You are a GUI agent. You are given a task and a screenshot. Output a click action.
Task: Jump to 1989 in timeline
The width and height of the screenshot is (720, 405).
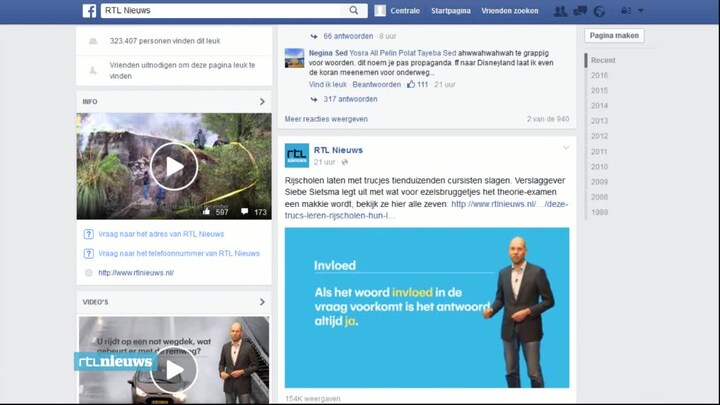599,212
